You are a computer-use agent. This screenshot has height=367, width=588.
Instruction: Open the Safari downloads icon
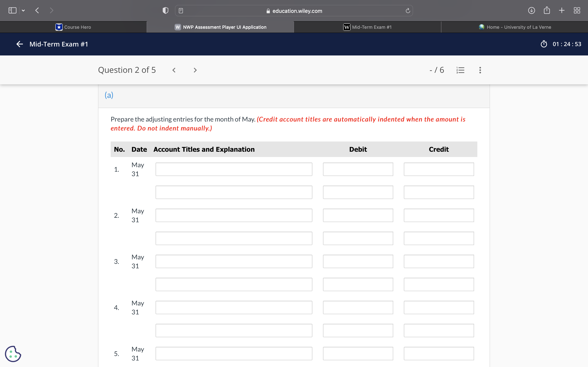tap(531, 10)
